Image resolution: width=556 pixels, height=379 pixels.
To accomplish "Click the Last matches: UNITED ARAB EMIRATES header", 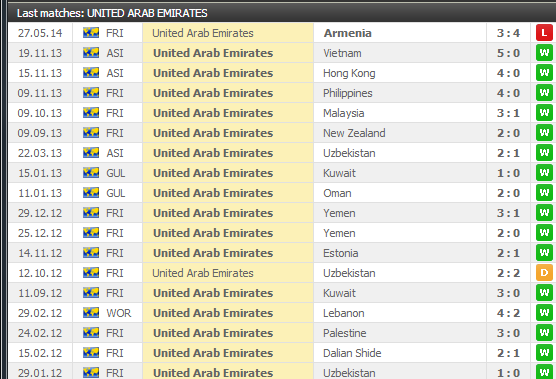I will pyautogui.click(x=112, y=13).
